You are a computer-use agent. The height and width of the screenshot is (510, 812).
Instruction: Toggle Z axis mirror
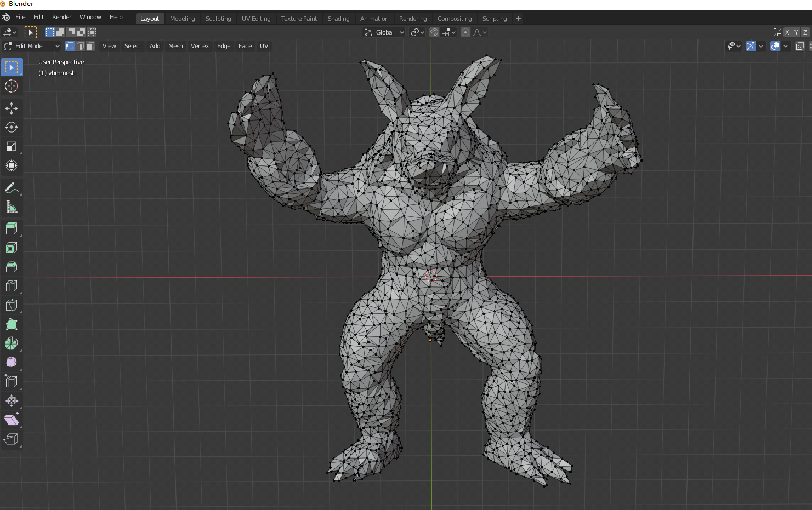point(805,32)
